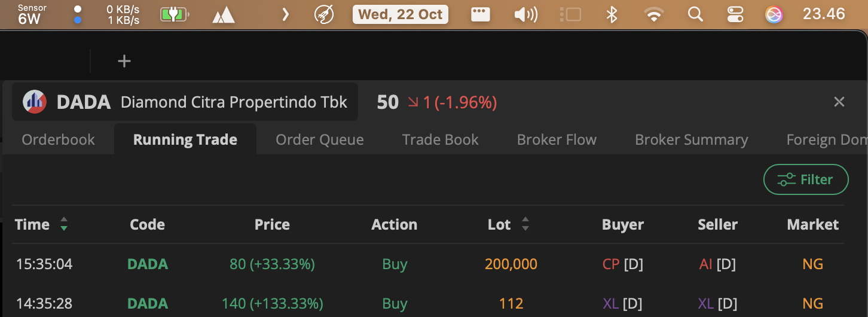Click the Wi-Fi status icon
This screenshot has width=868, height=317.
coord(655,14)
